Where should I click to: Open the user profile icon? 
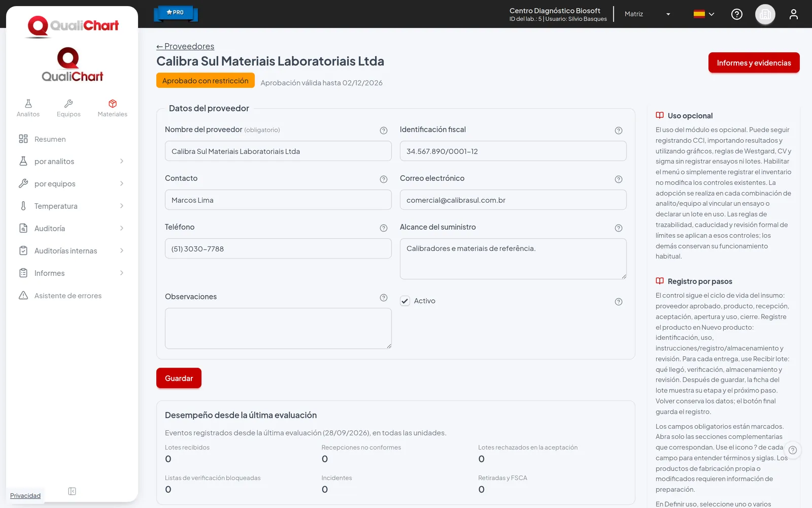tap(794, 14)
